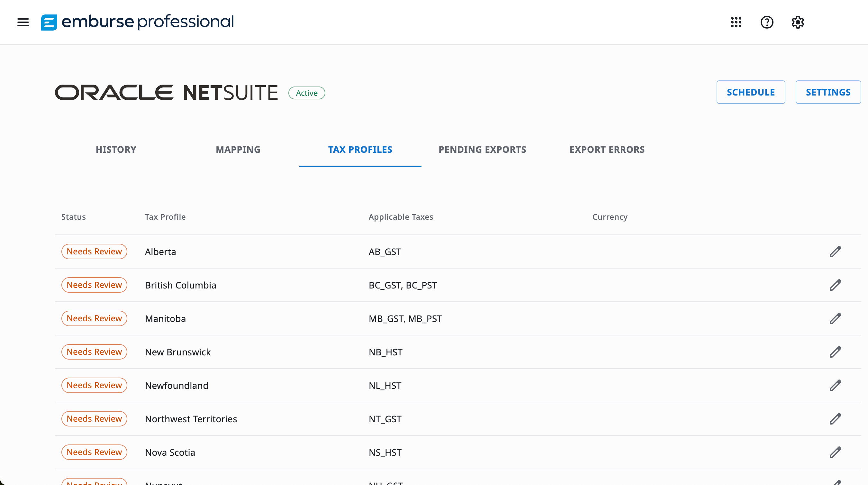Click the Emburse Professional logo
This screenshot has width=868, height=485.
click(137, 22)
